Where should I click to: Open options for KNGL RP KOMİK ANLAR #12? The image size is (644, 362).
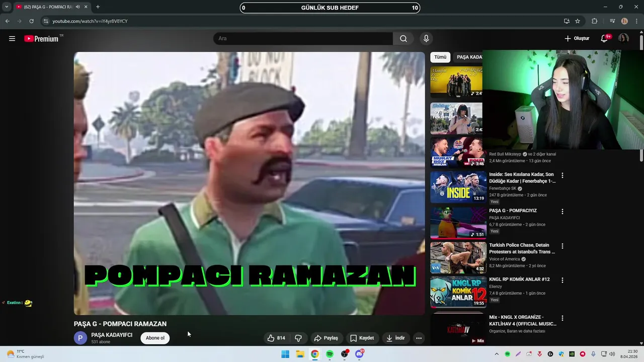(562, 280)
